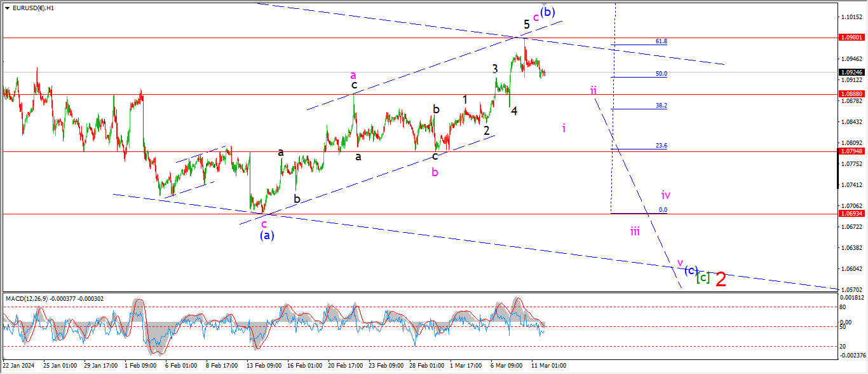Select the red 1.08880 price level tag
Screen dimensions: 868x374
coord(850,94)
